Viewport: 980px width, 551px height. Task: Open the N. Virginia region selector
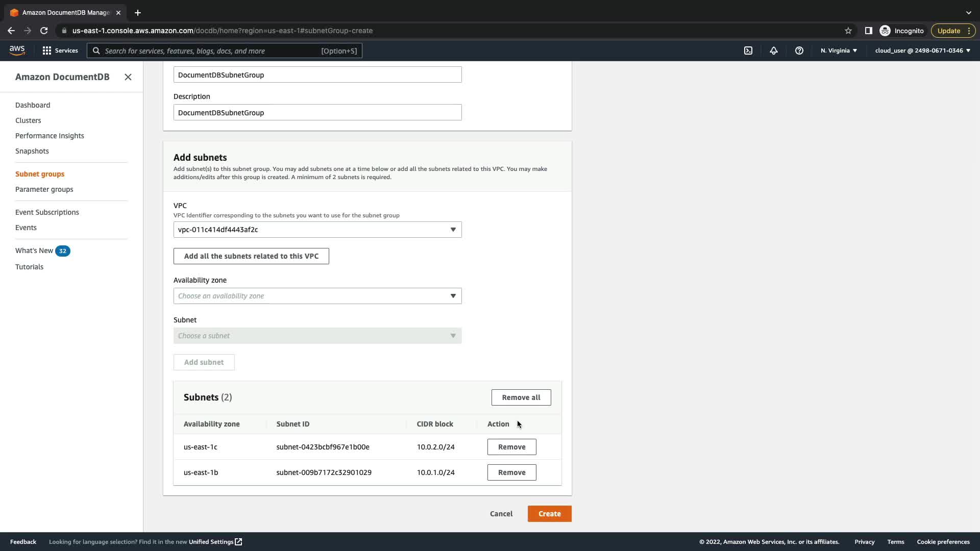pos(839,51)
